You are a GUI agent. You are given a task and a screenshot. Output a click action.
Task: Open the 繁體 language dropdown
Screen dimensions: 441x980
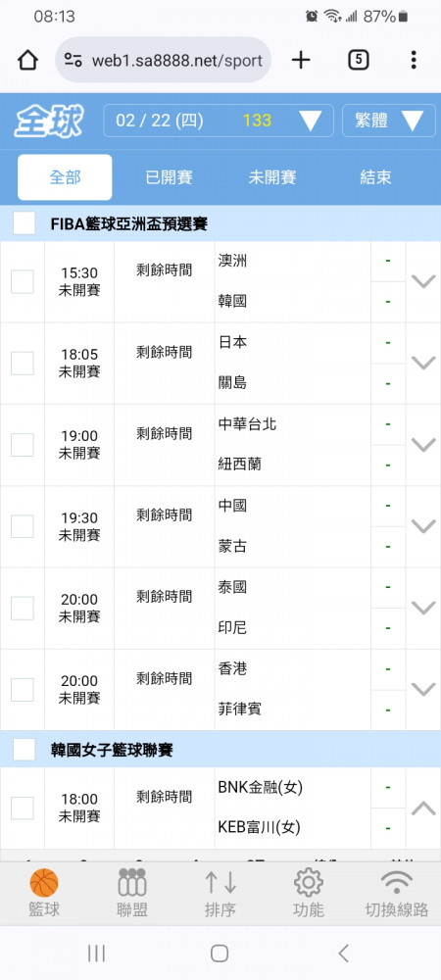click(x=388, y=121)
